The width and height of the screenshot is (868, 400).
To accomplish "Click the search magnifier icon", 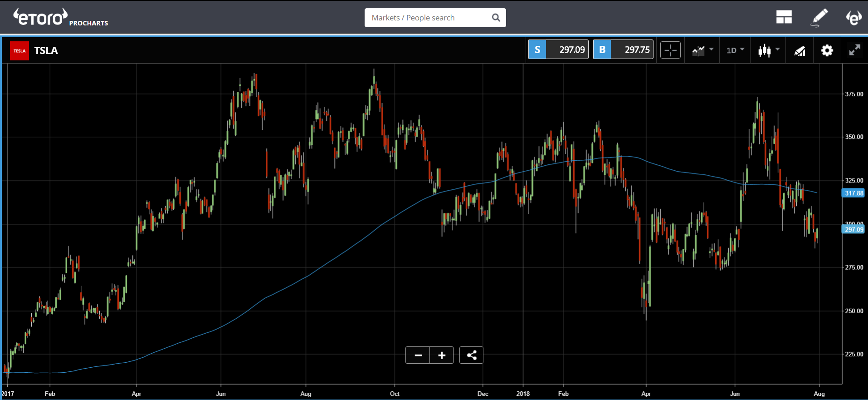I will 496,18.
